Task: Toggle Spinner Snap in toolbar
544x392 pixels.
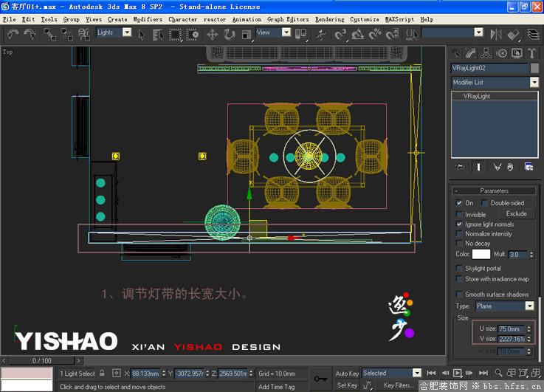Action: (392, 35)
